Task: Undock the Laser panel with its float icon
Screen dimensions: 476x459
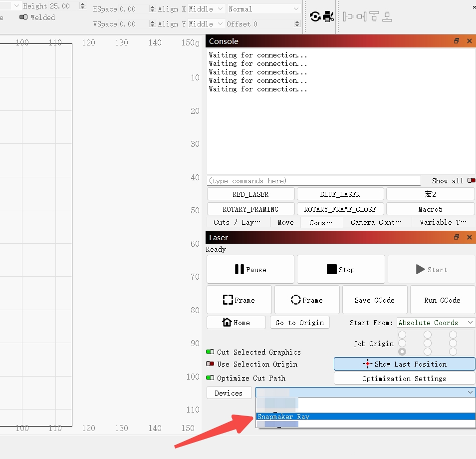Action: 456,237
